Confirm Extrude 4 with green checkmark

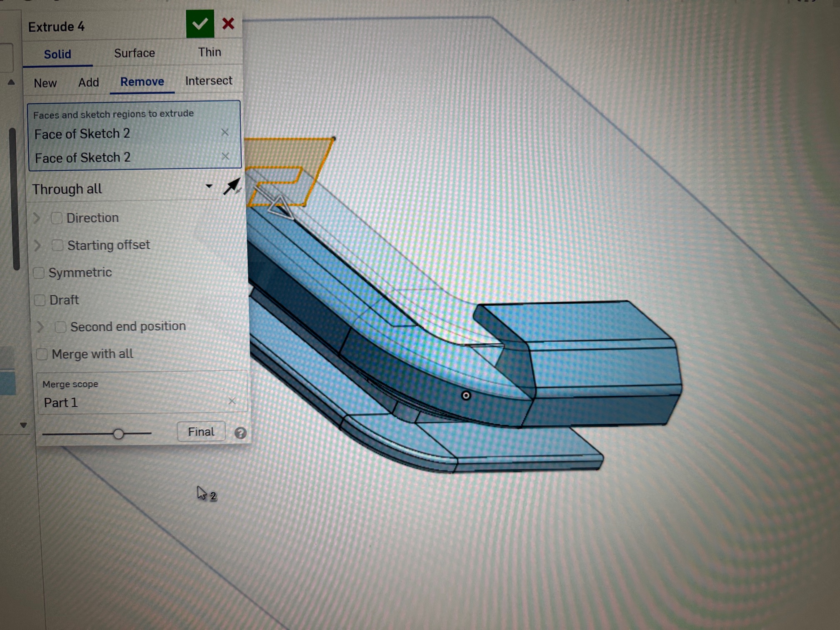point(200,24)
